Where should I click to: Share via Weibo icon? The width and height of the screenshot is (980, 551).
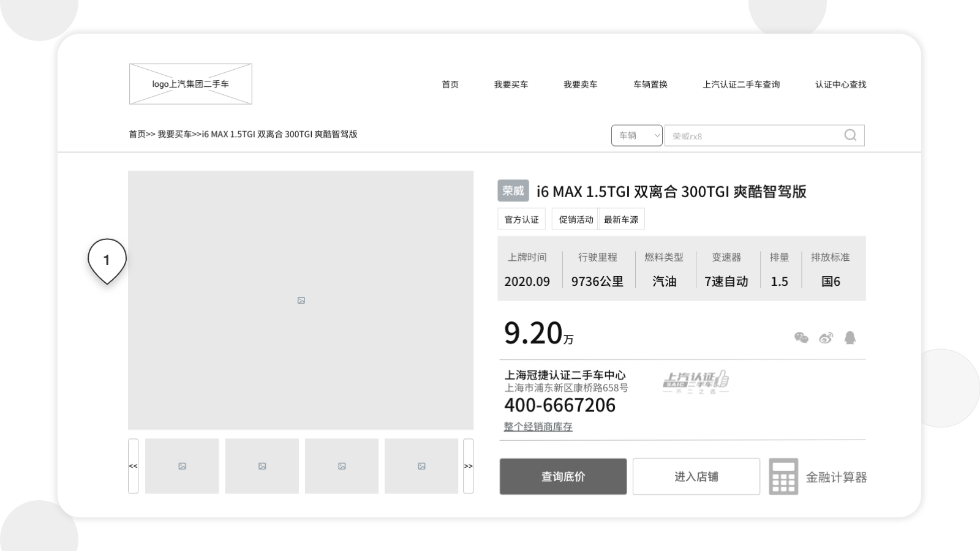pyautogui.click(x=826, y=337)
